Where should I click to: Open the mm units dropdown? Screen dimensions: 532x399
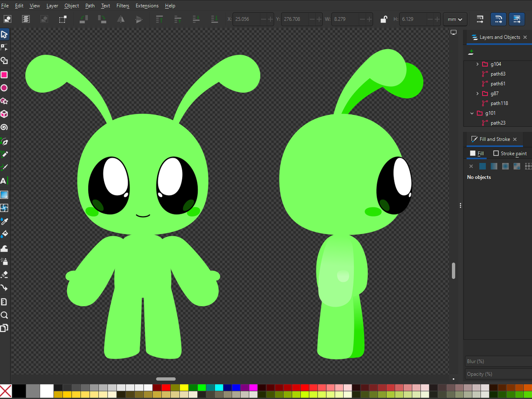pyautogui.click(x=455, y=19)
